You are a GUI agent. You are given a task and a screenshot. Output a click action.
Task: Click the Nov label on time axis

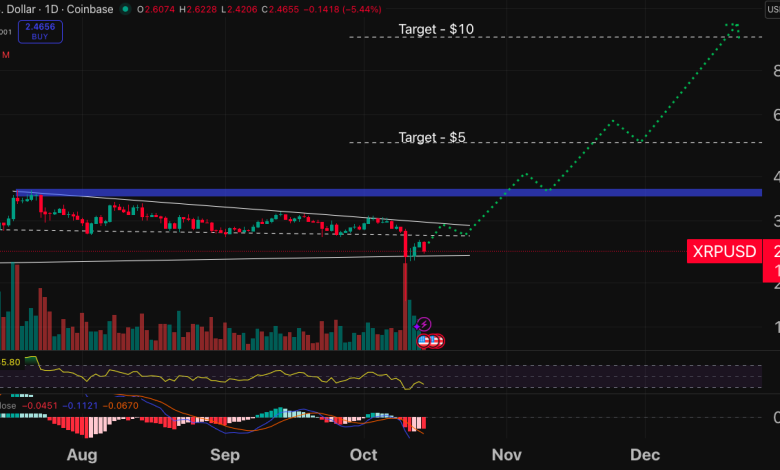pyautogui.click(x=507, y=454)
